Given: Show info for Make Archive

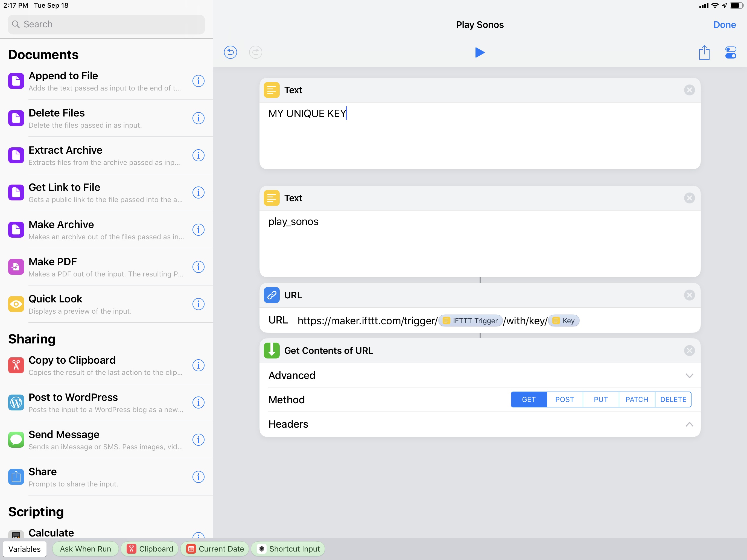Looking at the screenshot, I should pyautogui.click(x=198, y=230).
